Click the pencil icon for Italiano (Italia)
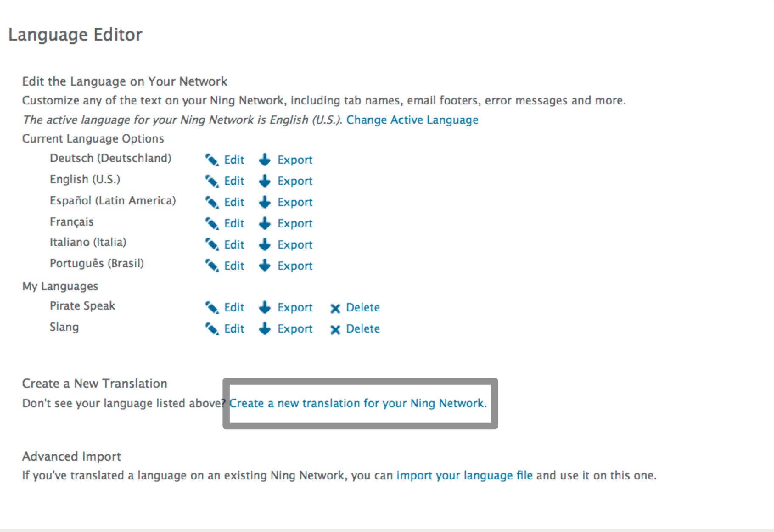Viewport: 774px width, 532px height. pyautogui.click(x=212, y=245)
